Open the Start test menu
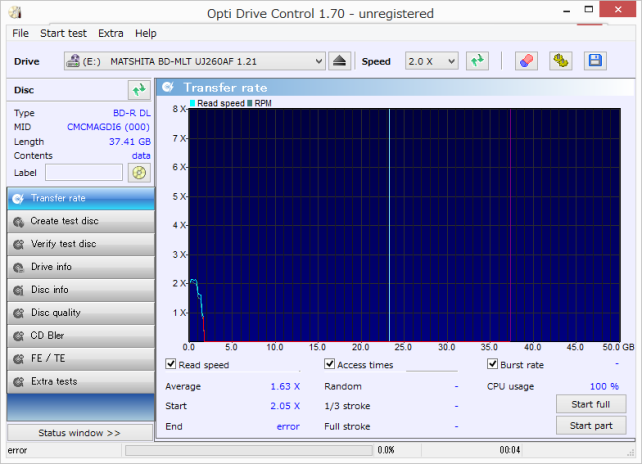The image size is (642, 464). coord(62,33)
